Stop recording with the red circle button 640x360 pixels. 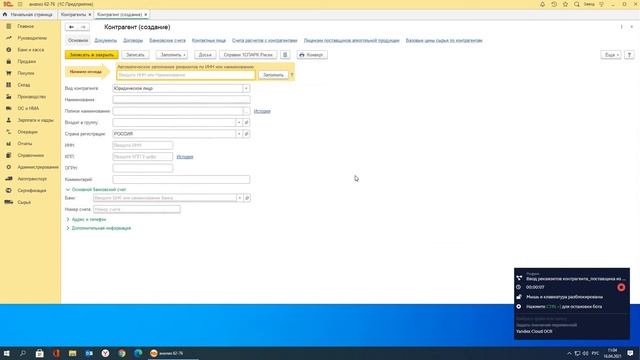(x=621, y=287)
